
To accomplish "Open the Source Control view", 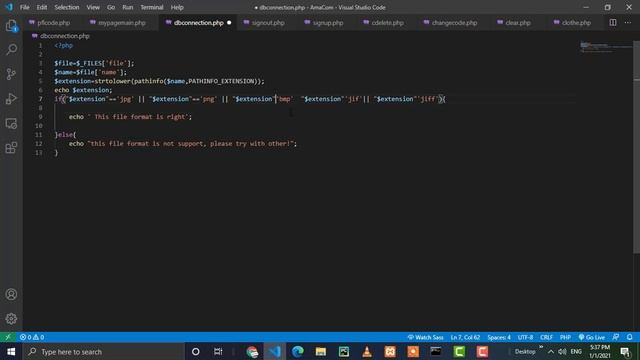I will point(11,74).
